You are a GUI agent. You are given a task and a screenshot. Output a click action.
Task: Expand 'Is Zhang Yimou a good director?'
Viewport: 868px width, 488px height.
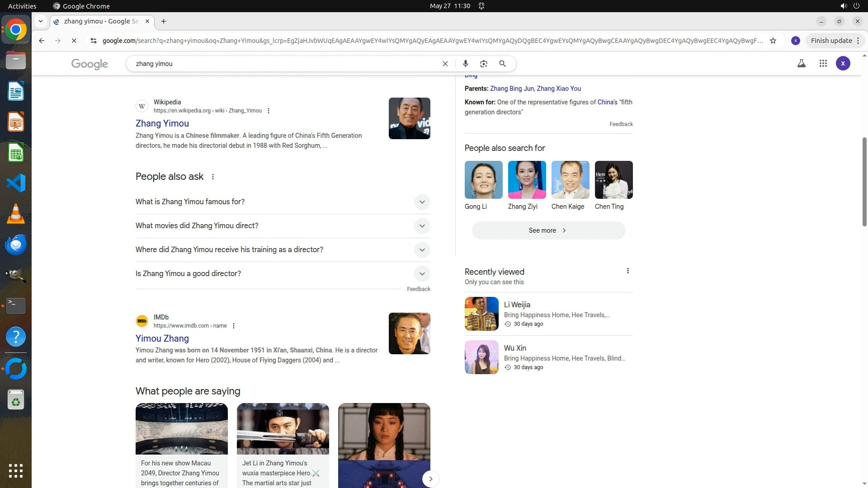pyautogui.click(x=422, y=274)
